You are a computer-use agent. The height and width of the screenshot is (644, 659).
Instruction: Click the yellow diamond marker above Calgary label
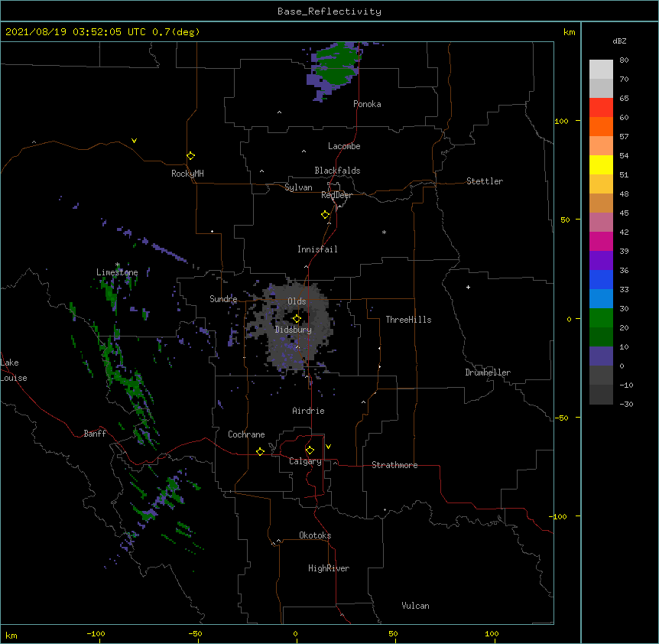pyautogui.click(x=310, y=450)
